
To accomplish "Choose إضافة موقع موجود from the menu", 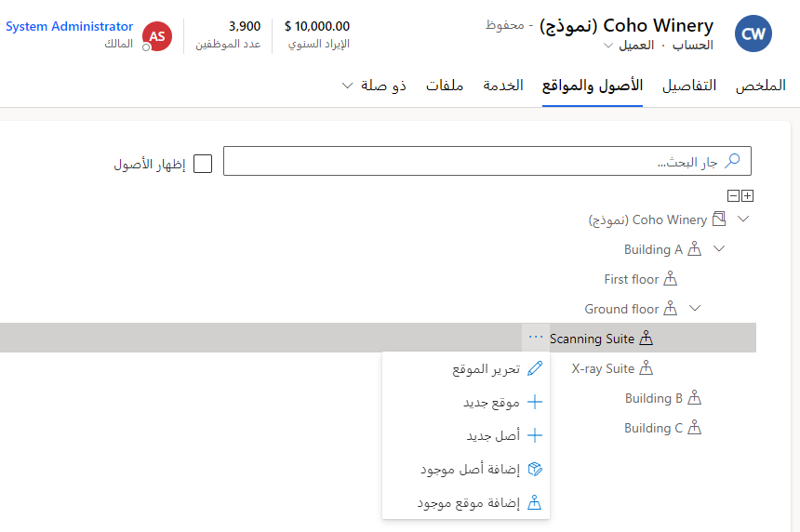I will pyautogui.click(x=466, y=502).
